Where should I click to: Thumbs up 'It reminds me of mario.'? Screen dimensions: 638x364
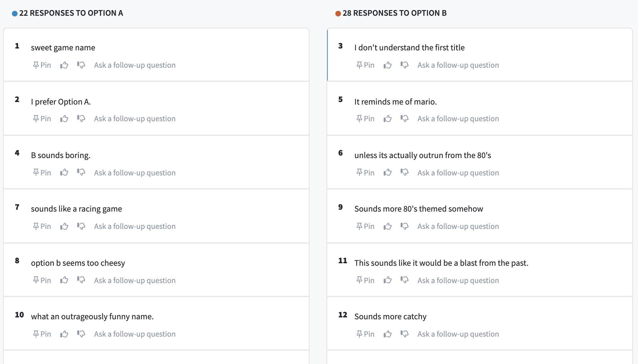tap(388, 119)
